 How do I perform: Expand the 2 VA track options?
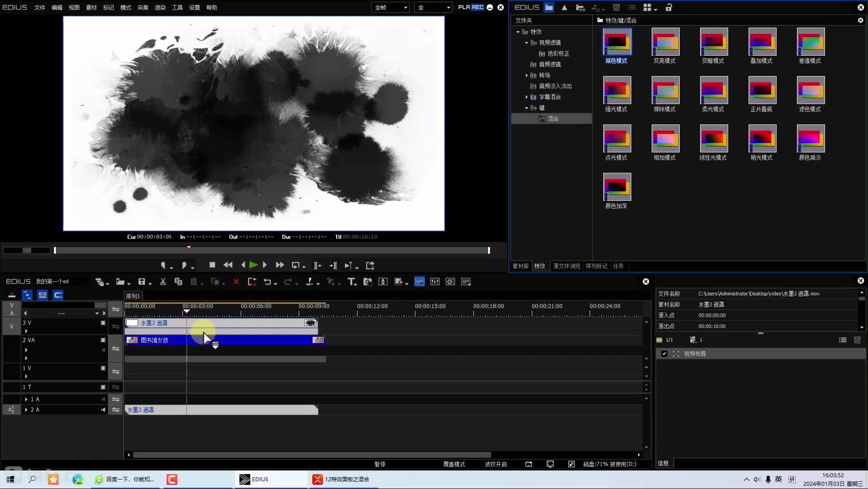(x=26, y=350)
